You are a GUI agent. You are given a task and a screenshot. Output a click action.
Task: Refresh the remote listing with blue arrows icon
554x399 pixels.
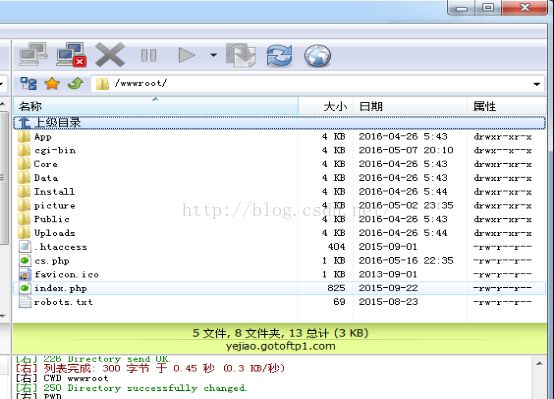coord(279,55)
